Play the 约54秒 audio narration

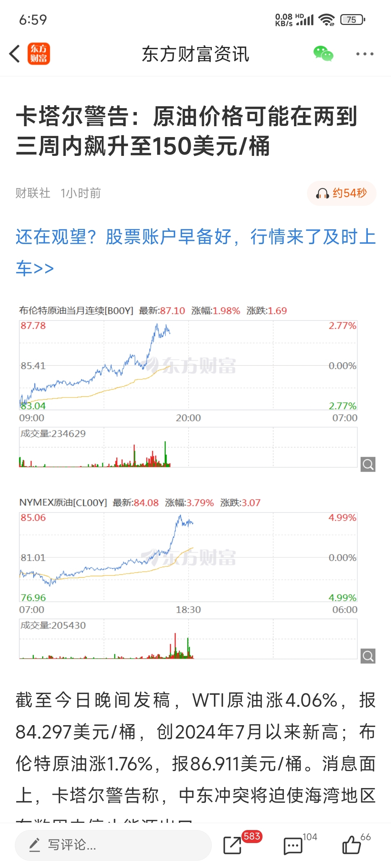pyautogui.click(x=341, y=193)
